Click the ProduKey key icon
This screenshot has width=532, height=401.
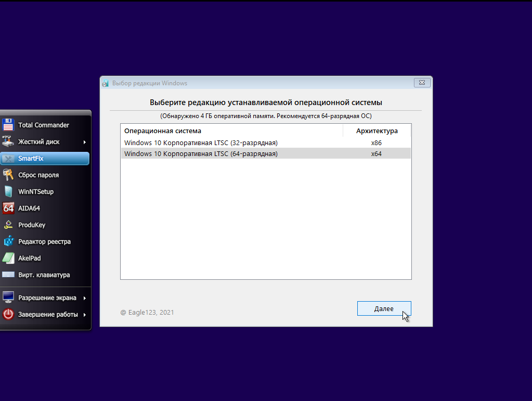pos(8,225)
